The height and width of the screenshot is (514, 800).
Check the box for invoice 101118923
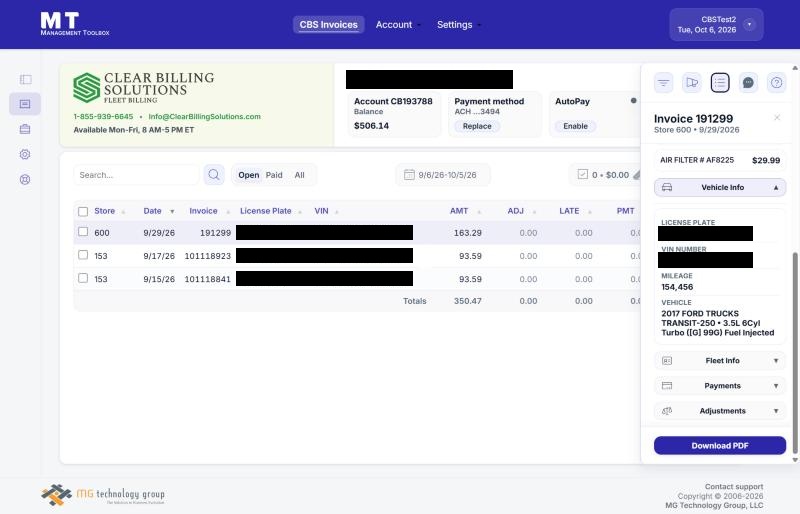coord(83,255)
